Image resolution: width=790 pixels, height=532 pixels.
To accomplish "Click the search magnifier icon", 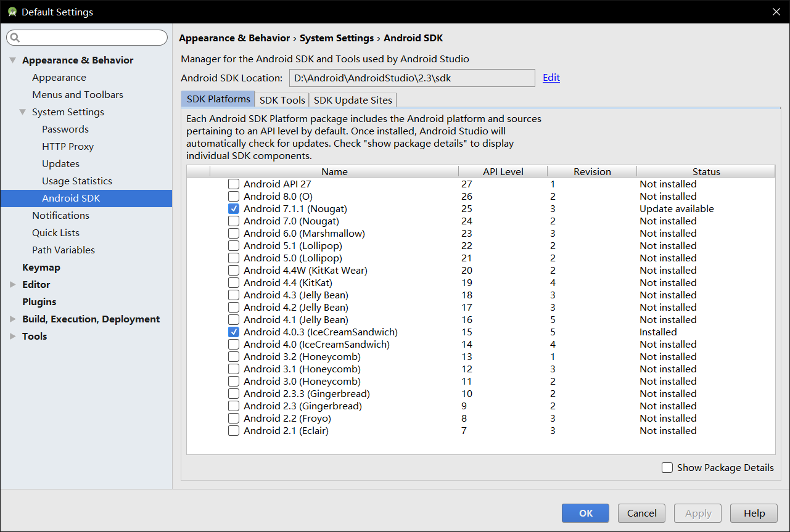I will point(15,38).
